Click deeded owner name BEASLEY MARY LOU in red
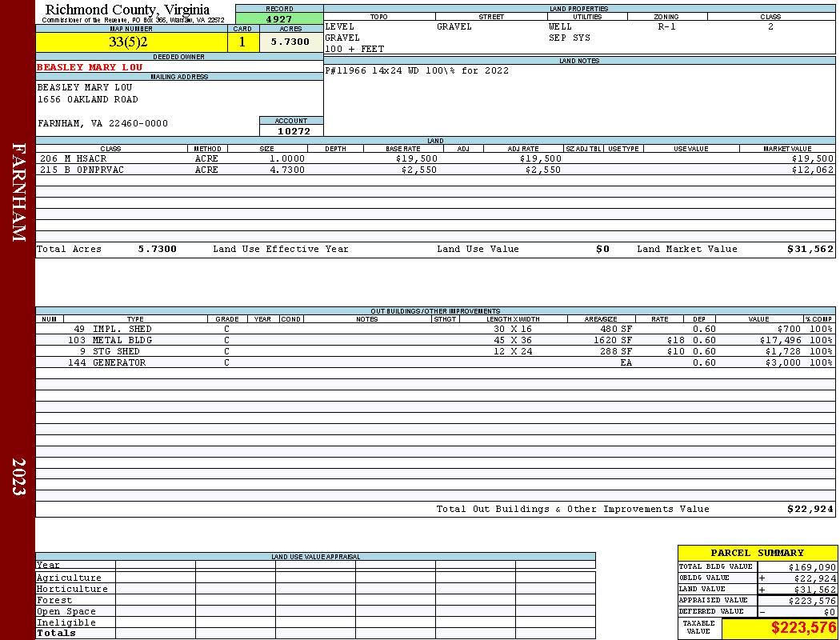840x640 pixels. (x=90, y=67)
